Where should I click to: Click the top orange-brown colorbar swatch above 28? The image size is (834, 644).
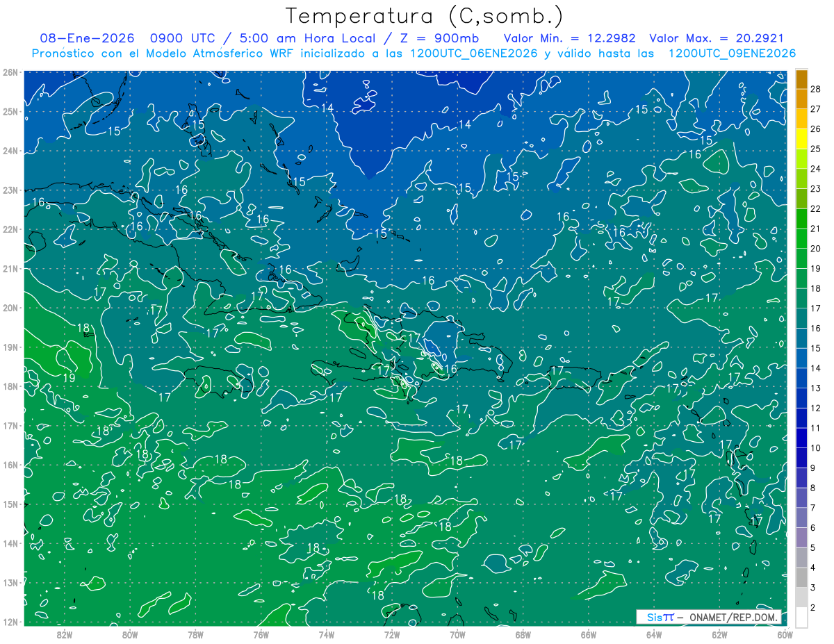click(x=801, y=79)
